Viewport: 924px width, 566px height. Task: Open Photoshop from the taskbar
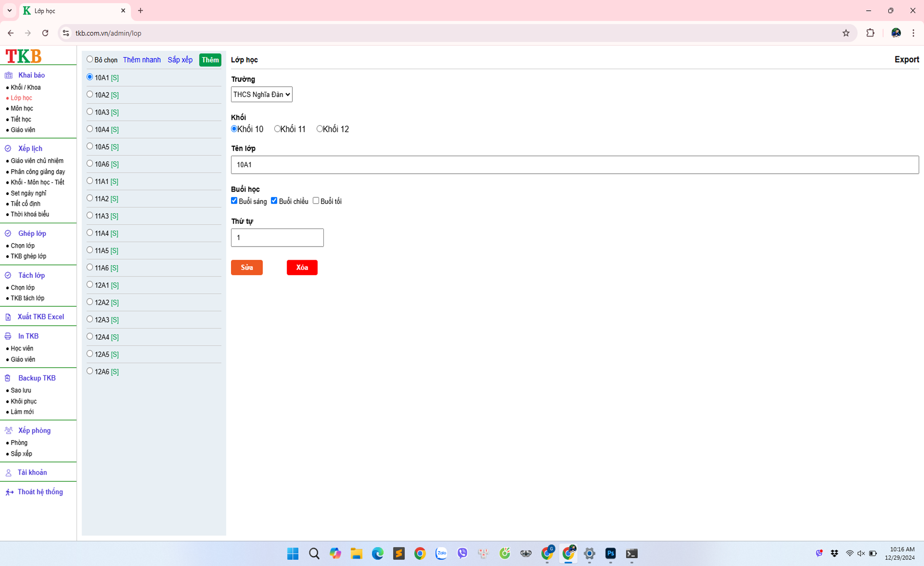pyautogui.click(x=610, y=553)
